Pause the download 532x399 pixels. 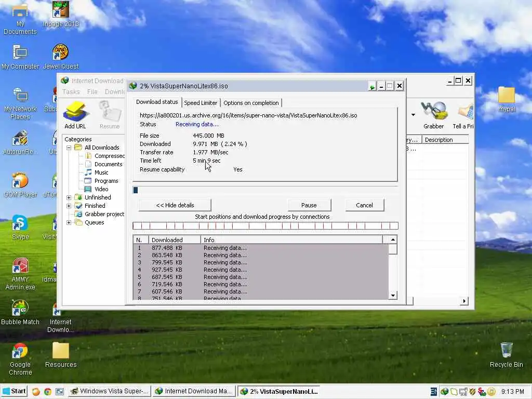click(309, 205)
